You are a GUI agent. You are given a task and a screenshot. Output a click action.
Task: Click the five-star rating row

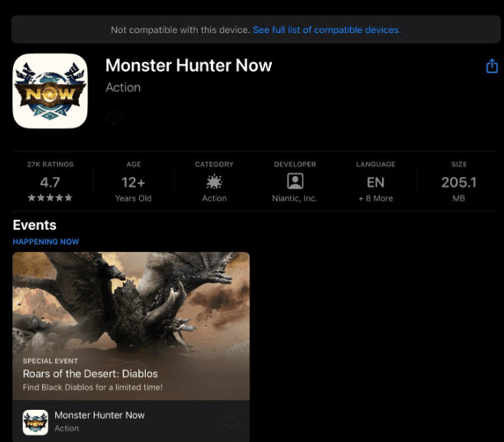[x=50, y=198]
